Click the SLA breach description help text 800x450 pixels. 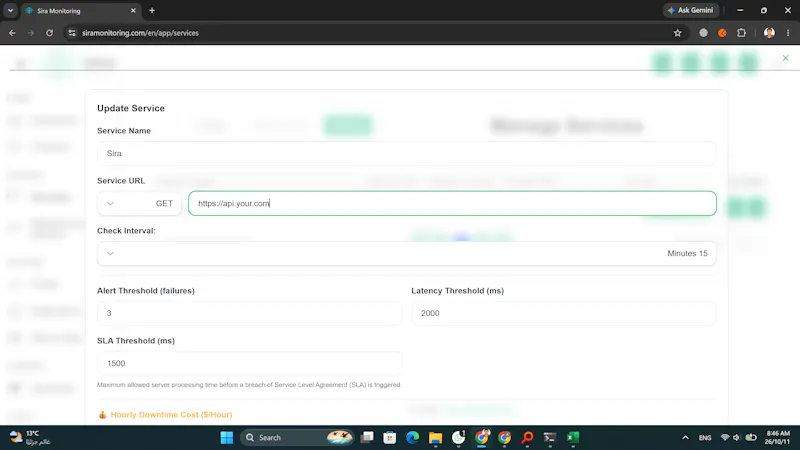coord(249,385)
